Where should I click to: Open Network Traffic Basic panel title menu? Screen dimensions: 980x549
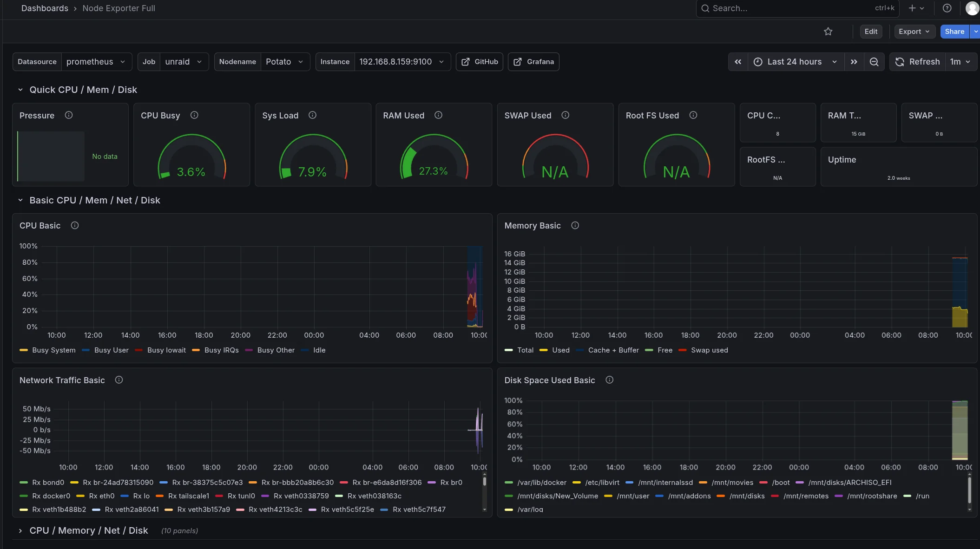coord(62,380)
